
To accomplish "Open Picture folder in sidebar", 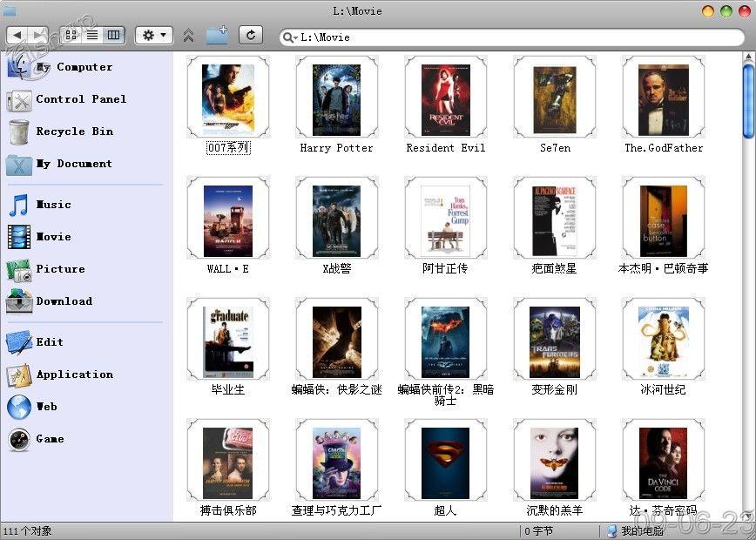I will click(46, 269).
